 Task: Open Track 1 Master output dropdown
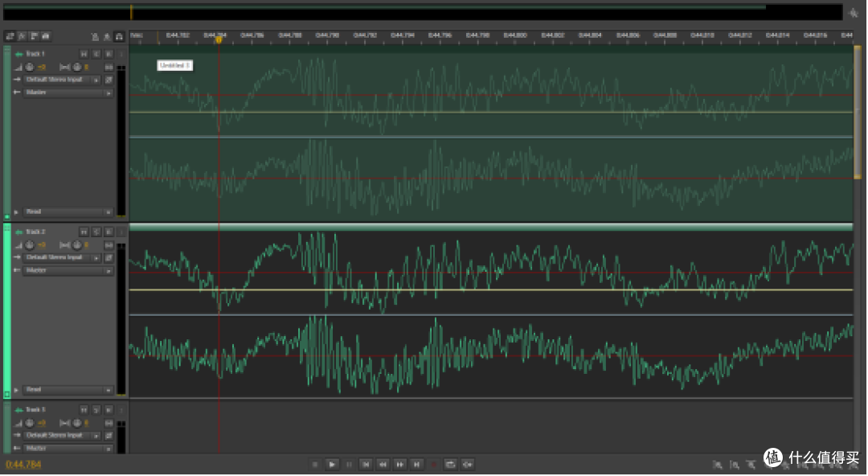click(x=68, y=92)
